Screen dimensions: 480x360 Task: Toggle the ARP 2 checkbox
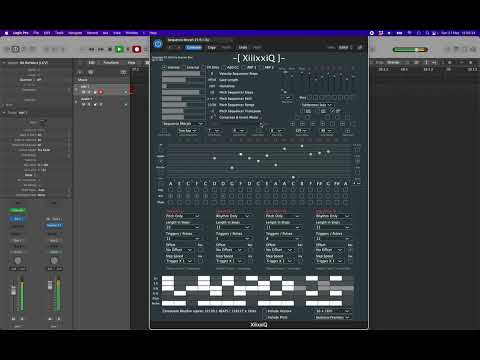[x=261, y=68]
